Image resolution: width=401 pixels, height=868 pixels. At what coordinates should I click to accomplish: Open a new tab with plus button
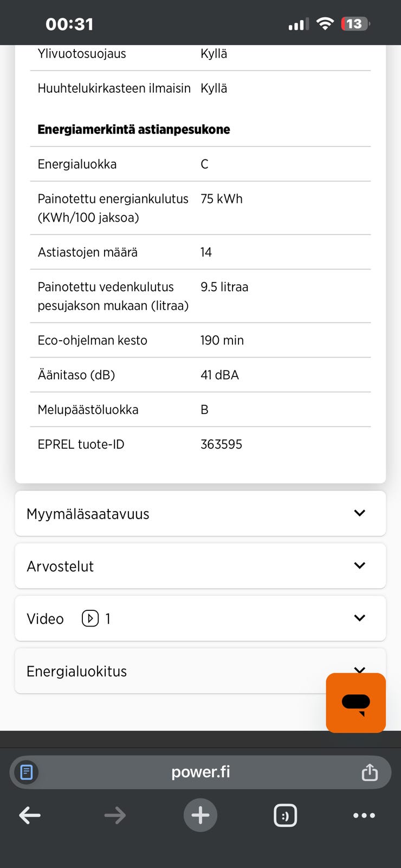pyautogui.click(x=200, y=815)
